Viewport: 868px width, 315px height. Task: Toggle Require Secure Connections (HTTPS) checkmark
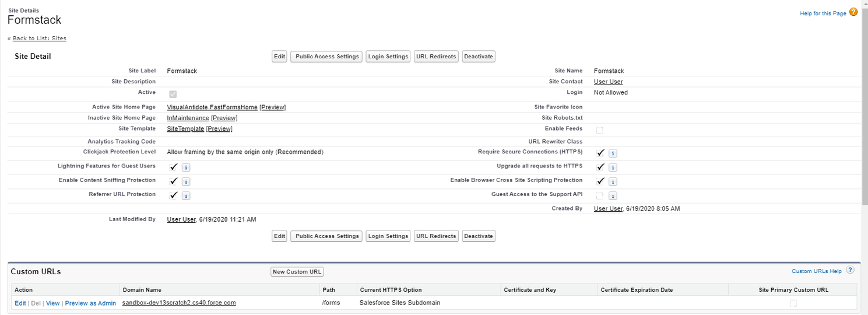600,153
